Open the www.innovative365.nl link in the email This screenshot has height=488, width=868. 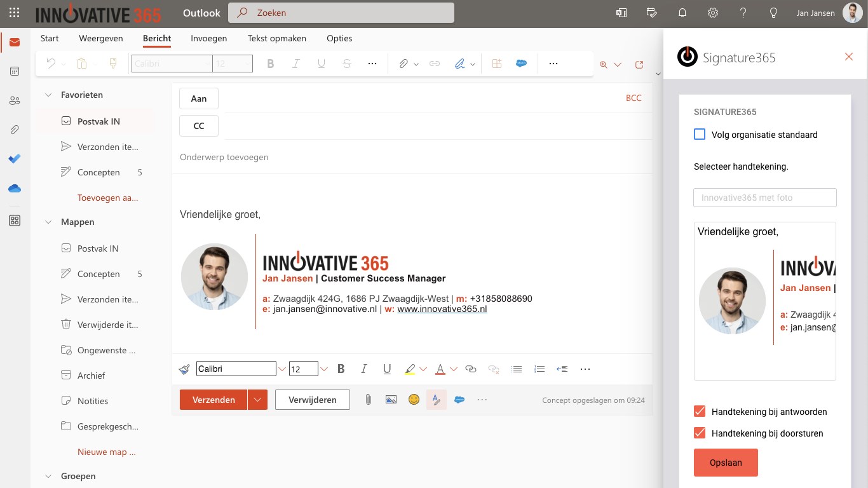[442, 309]
